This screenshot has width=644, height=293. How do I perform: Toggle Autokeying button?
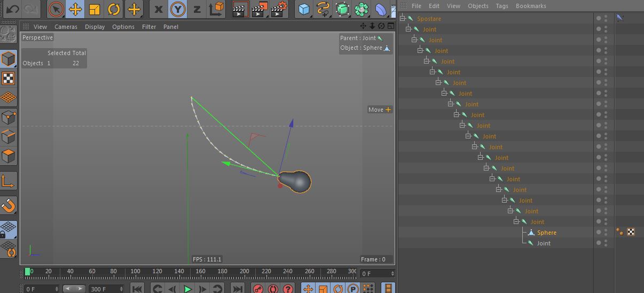tap(273, 289)
